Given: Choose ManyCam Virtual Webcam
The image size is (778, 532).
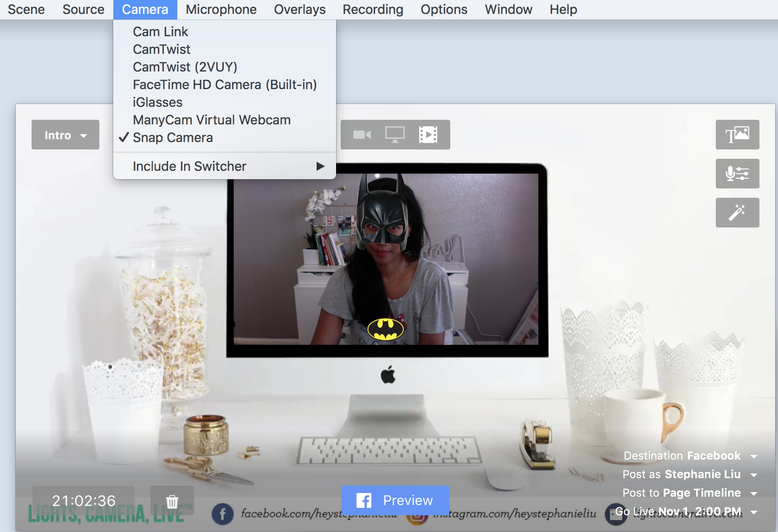Looking at the screenshot, I should pos(225,120).
